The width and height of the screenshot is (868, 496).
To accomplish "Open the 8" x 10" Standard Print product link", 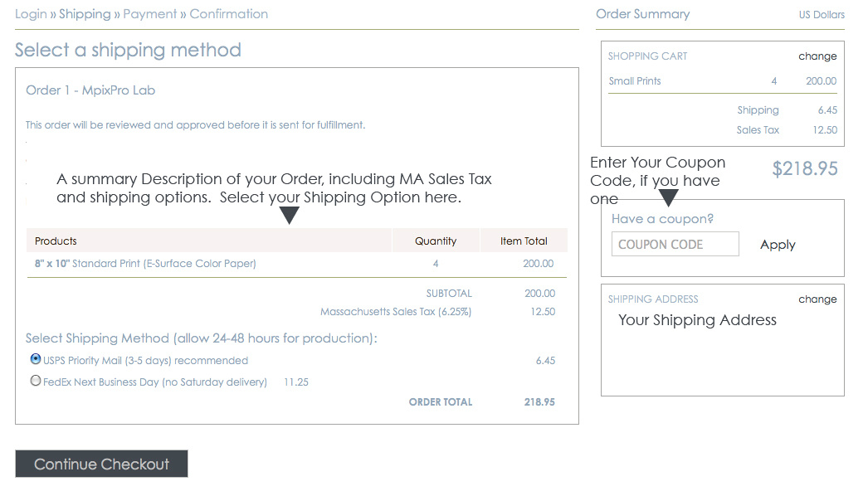I will tap(145, 264).
